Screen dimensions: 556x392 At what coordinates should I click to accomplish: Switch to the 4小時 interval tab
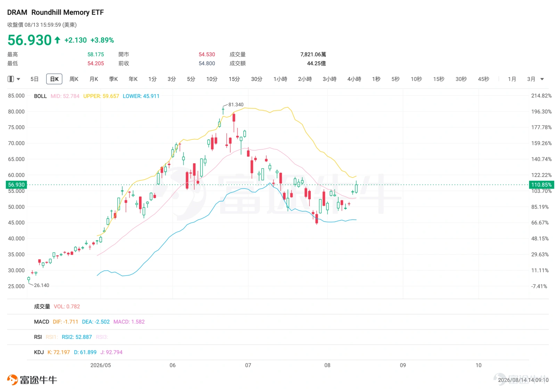[354, 79]
